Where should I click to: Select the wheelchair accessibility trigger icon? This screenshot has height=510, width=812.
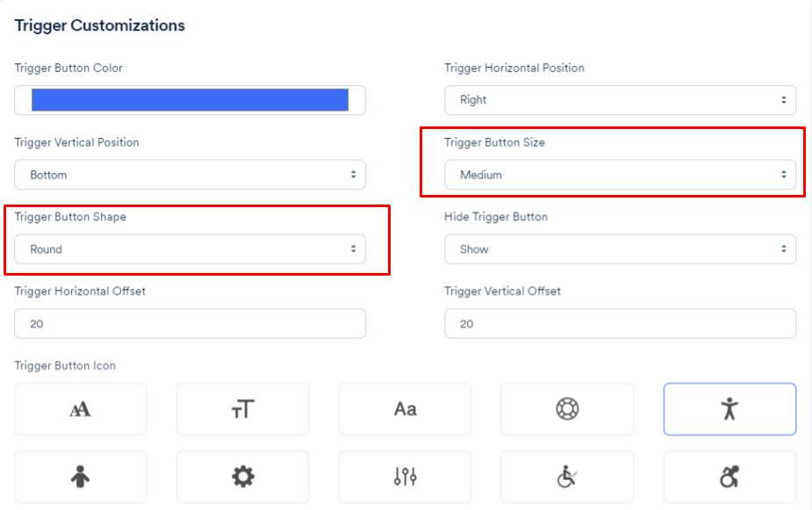click(567, 476)
